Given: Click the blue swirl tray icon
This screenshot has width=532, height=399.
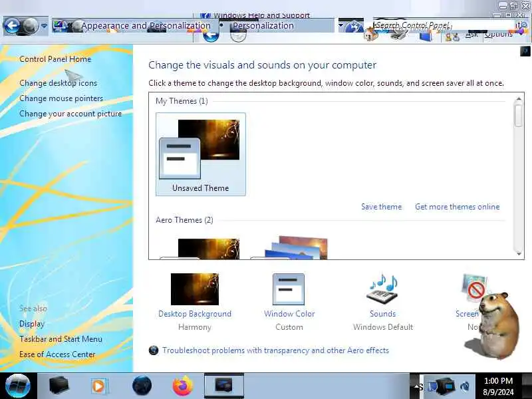Looking at the screenshot, I should point(465,386).
